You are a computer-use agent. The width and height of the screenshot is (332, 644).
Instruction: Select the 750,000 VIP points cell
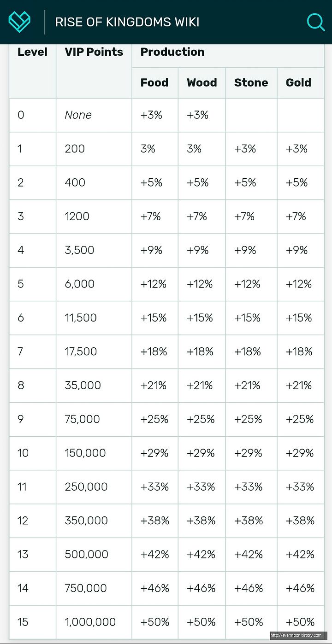(x=94, y=588)
